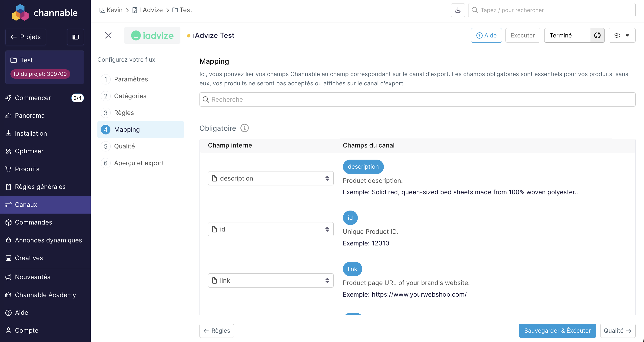Go to step 2 Catégories
The height and width of the screenshot is (342, 644).
130,96
